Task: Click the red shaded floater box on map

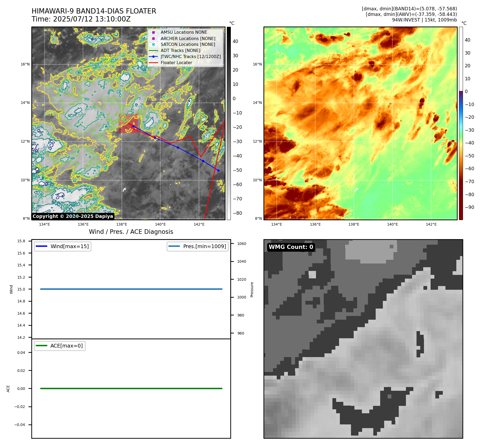Action: pos(128,124)
